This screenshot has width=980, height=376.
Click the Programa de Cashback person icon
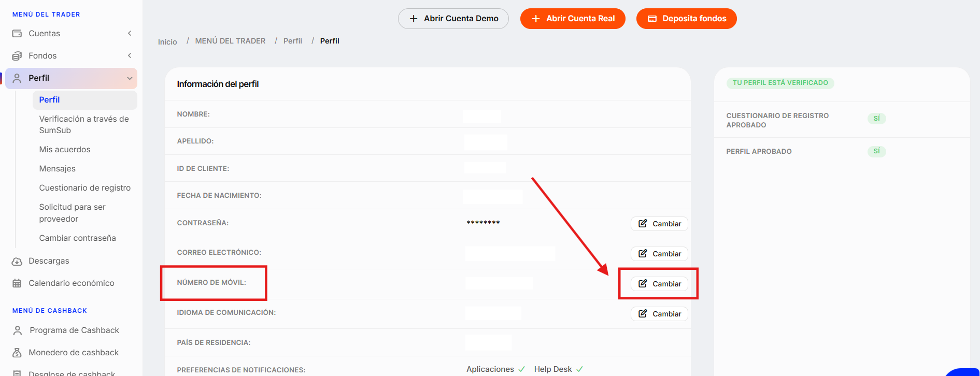tap(18, 330)
